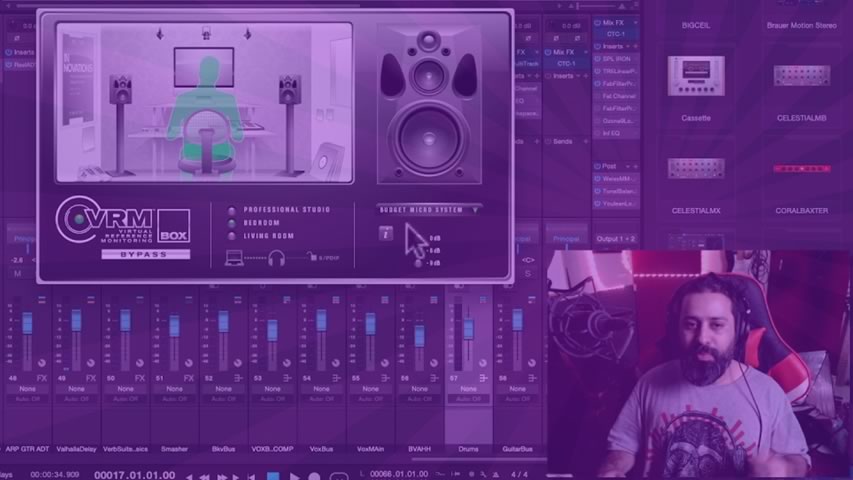
Task: Click the pan knob on VoxBus channel
Action: point(336,362)
